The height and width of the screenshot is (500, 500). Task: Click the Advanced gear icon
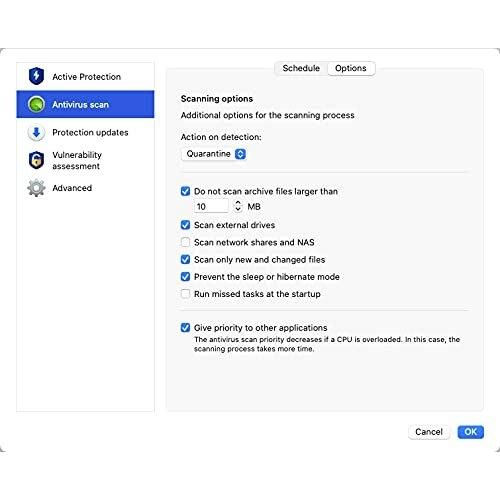(x=36, y=188)
